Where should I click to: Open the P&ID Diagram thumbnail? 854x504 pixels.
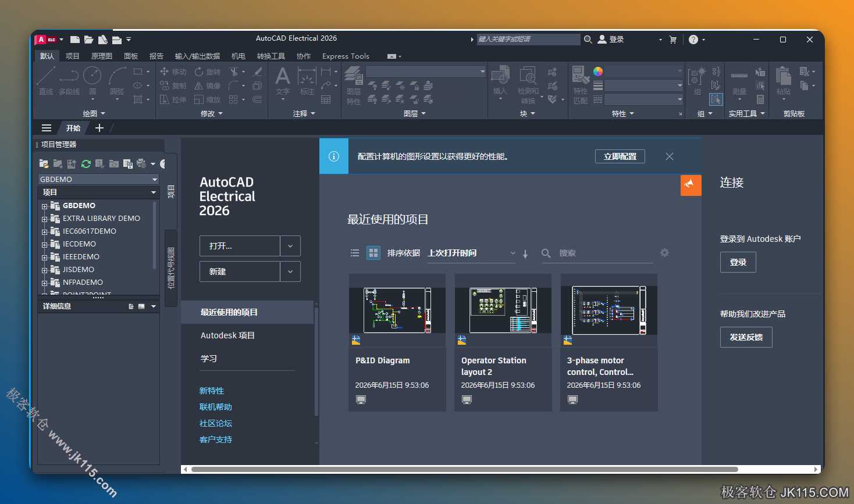pyautogui.click(x=397, y=310)
